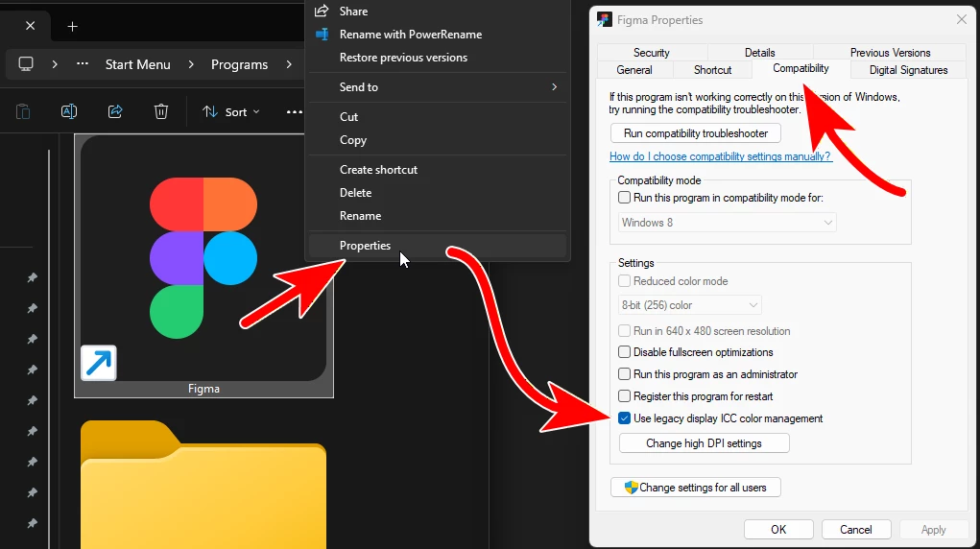980x549 pixels.
Task: Choose Rename with PowerRename
Action: pos(411,35)
